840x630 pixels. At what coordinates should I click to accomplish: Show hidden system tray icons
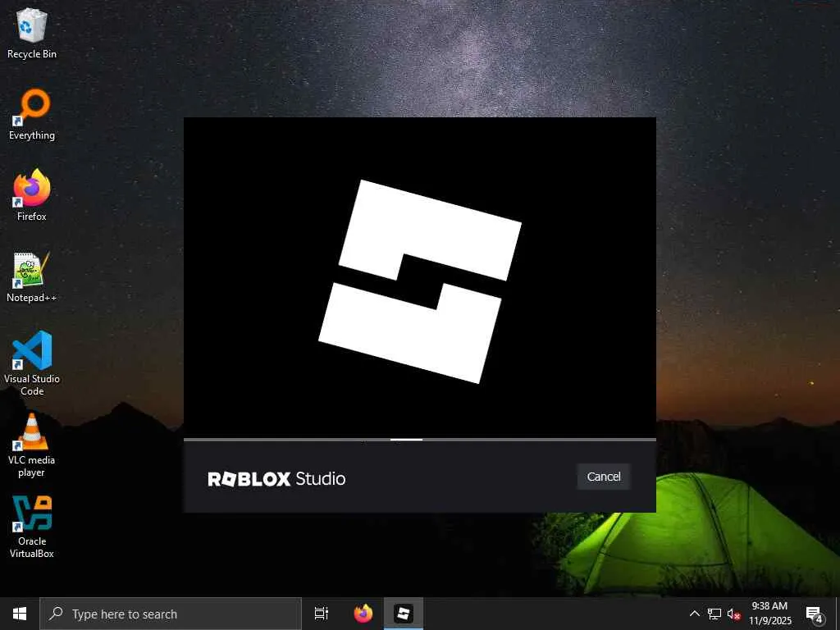(x=694, y=614)
